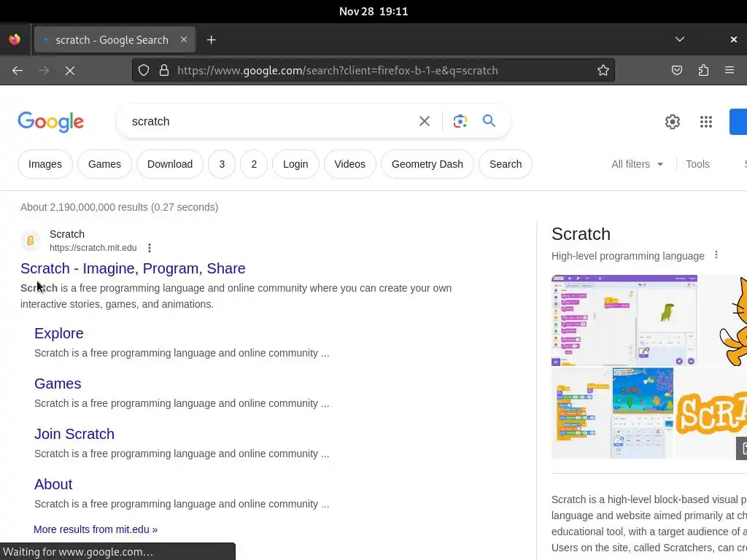This screenshot has height=560, width=747.
Task: Select the Download filter chip
Action: (170, 164)
